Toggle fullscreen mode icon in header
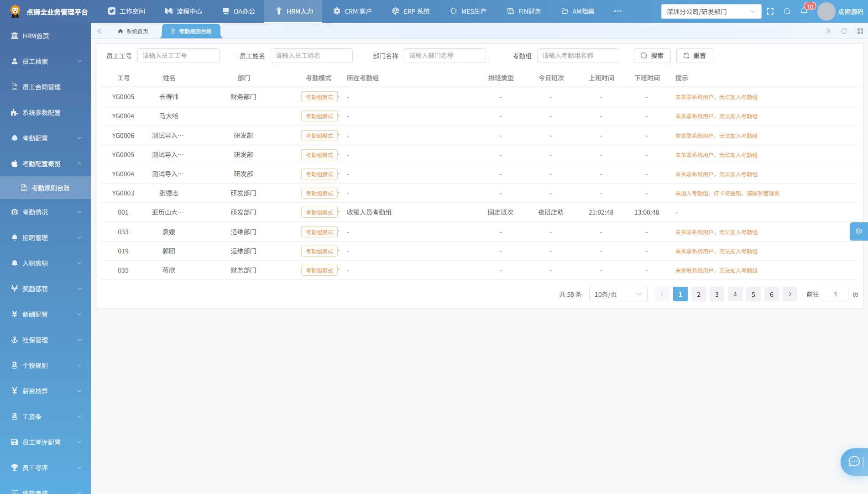The image size is (868, 494). (x=770, y=11)
